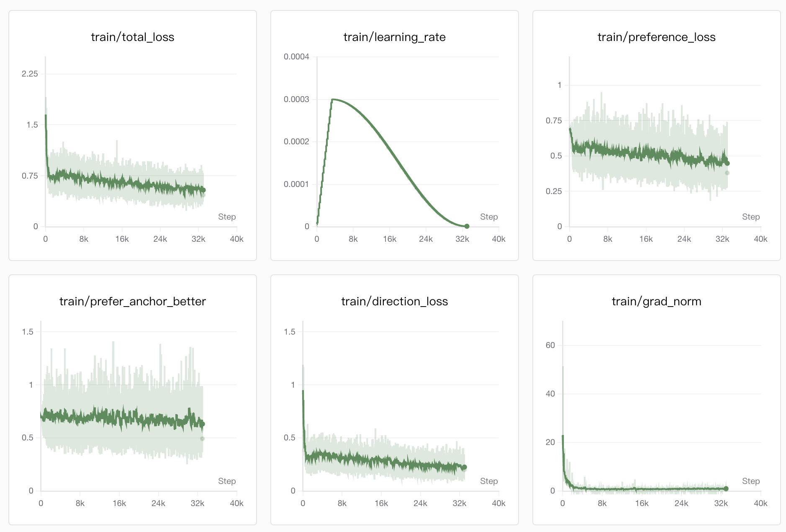Click the final data point on total_loss curve
The image size is (786, 532).
[x=203, y=190]
